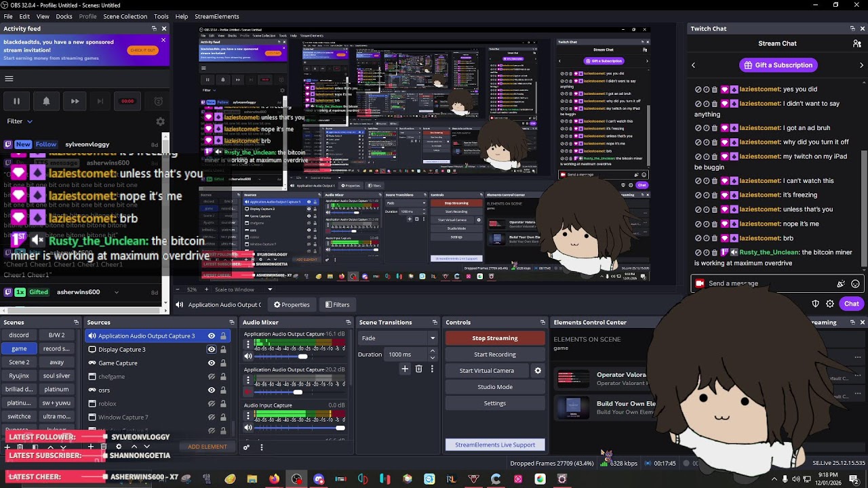Open the Scale to Window dropdown

[244, 289]
